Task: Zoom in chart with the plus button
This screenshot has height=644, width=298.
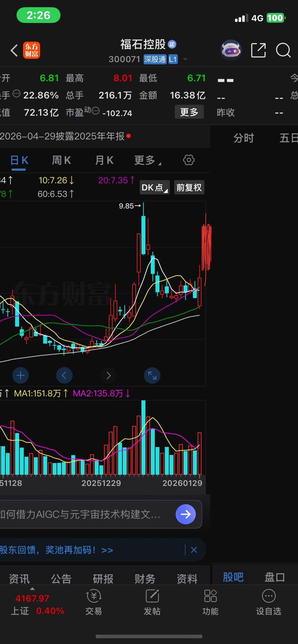Action: click(x=21, y=376)
